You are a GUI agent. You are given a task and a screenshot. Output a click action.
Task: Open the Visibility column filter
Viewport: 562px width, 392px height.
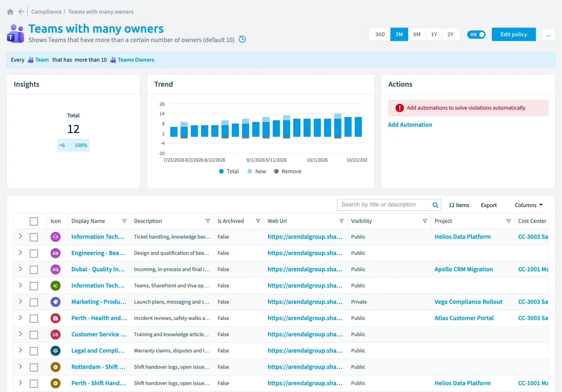point(425,221)
